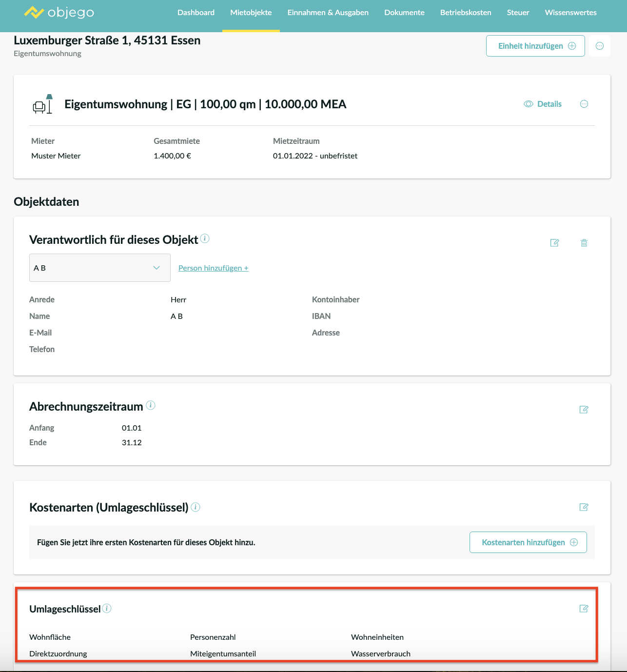Show info tooltip for Abrechnungszeitraum

(151, 405)
